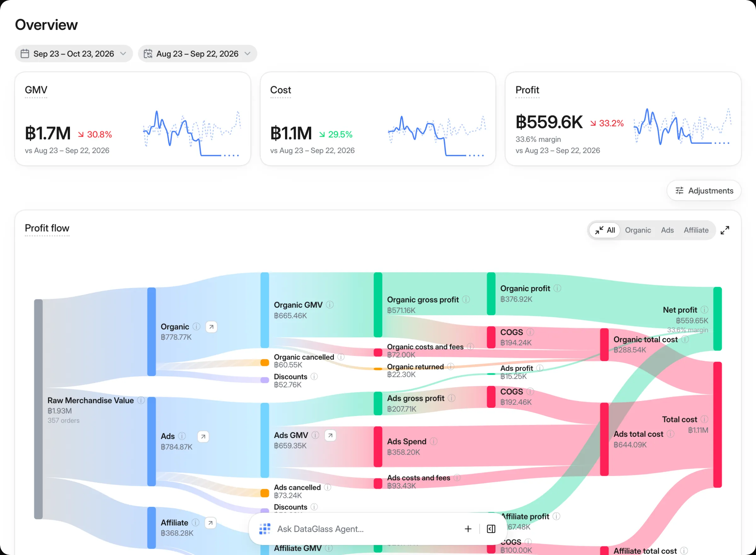Click the 29.5% cost change indicator

336,135
